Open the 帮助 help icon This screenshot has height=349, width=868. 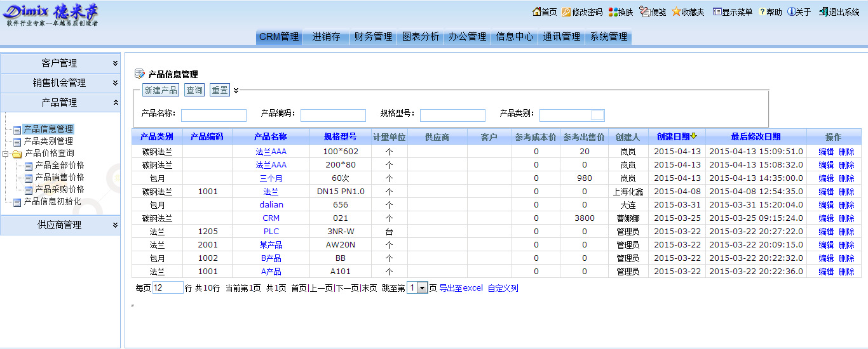(763, 12)
